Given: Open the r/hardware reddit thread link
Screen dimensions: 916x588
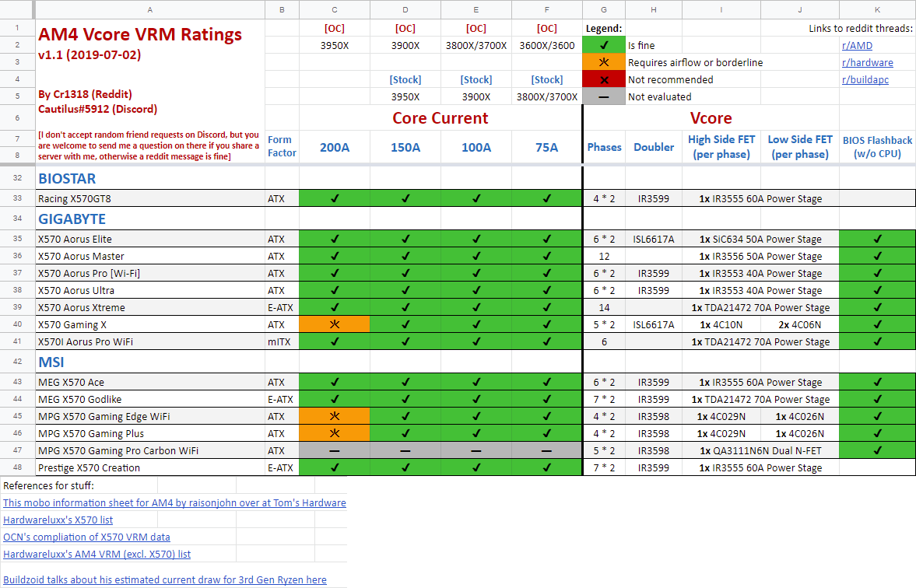Looking at the screenshot, I should (867, 62).
